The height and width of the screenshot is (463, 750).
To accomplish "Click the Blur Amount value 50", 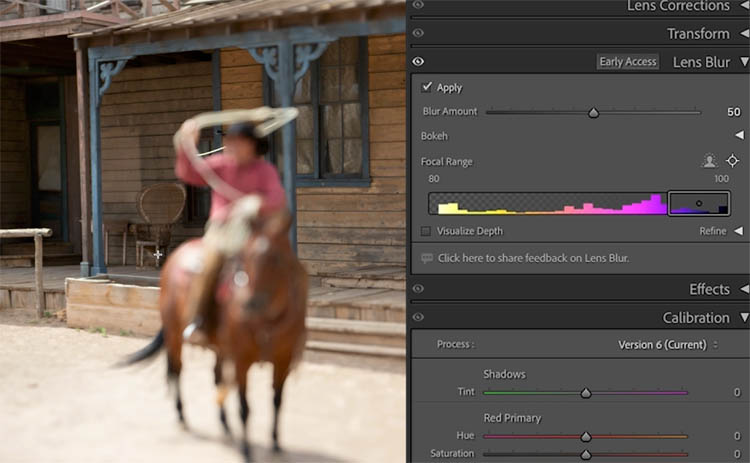I will (734, 112).
